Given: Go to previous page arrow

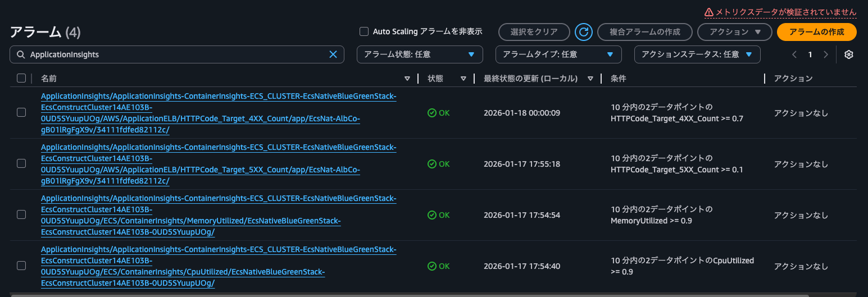Looking at the screenshot, I should click(x=794, y=54).
